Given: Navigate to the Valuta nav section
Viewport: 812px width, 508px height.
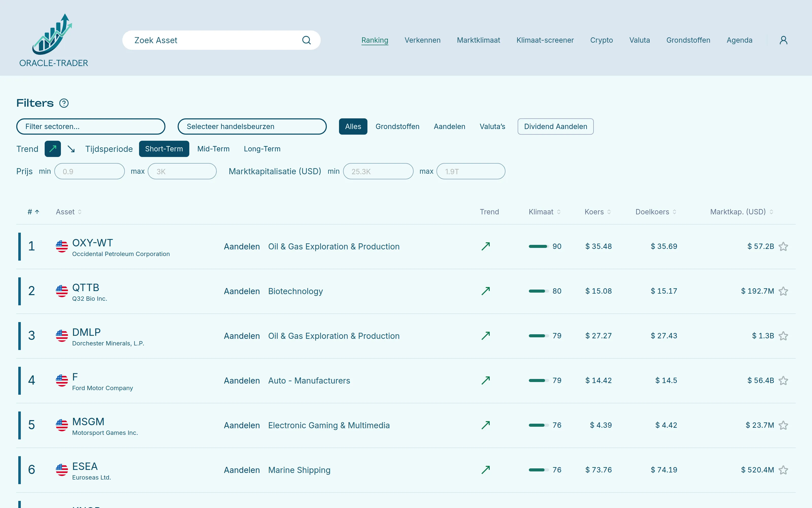Looking at the screenshot, I should 639,40.
